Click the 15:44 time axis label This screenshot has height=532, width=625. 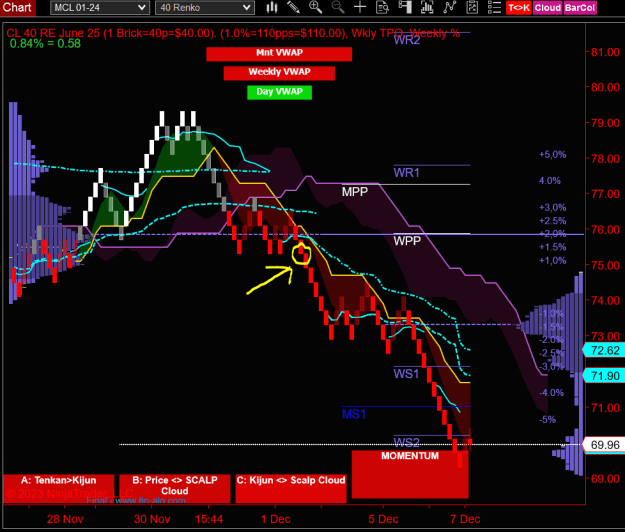pos(209,519)
